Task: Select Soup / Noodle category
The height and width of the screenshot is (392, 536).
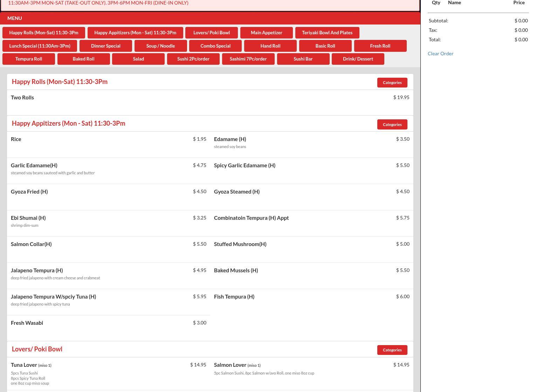Action: pos(160,46)
